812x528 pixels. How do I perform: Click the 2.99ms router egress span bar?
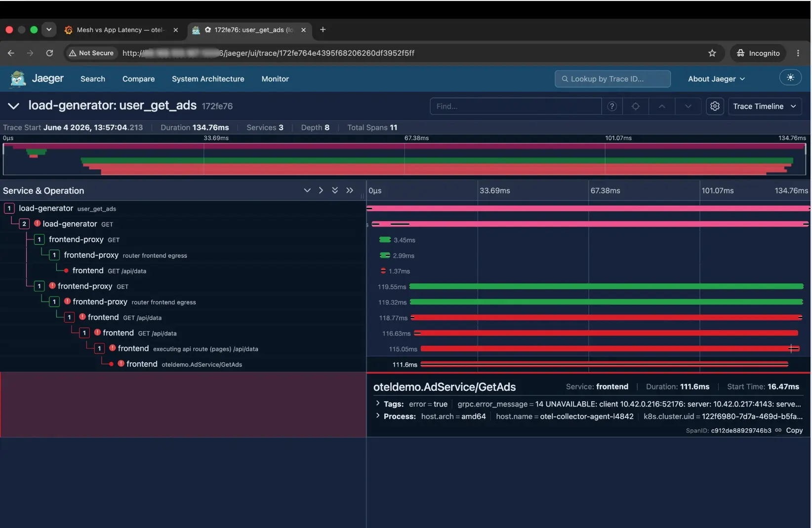pyautogui.click(x=385, y=255)
